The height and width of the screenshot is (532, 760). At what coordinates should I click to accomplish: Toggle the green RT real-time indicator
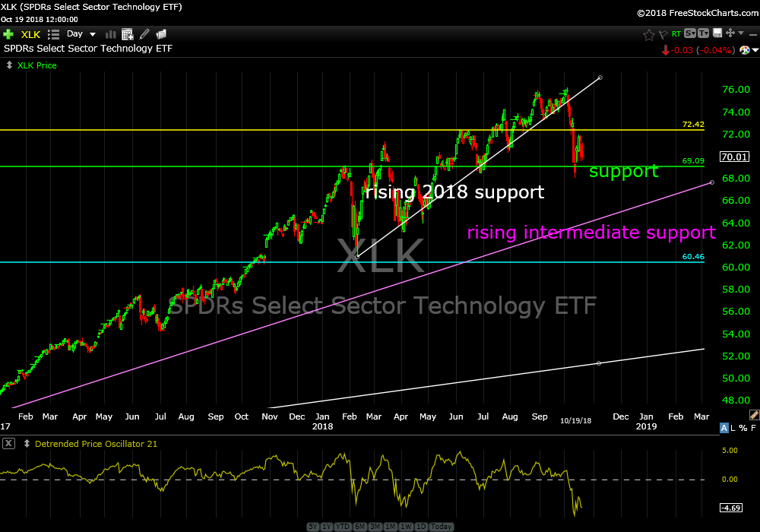click(x=675, y=34)
